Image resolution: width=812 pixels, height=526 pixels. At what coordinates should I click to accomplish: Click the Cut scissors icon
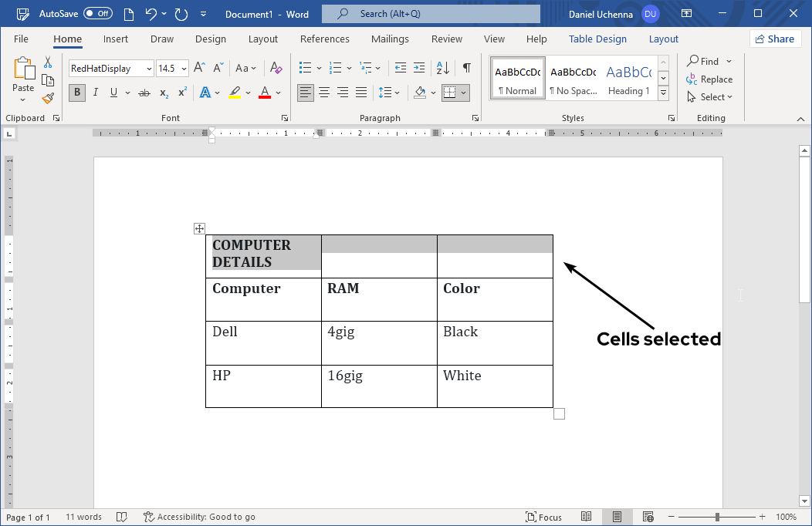(48, 62)
